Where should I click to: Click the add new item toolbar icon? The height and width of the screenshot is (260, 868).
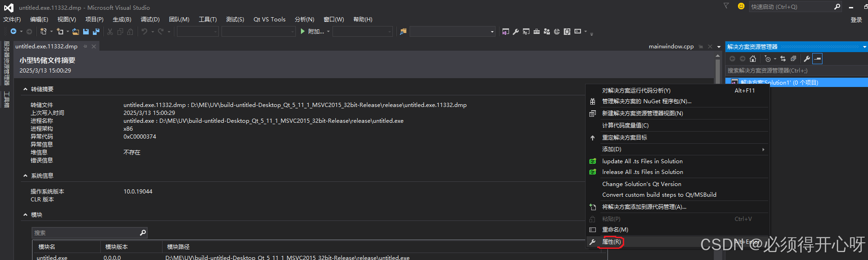pos(60,32)
